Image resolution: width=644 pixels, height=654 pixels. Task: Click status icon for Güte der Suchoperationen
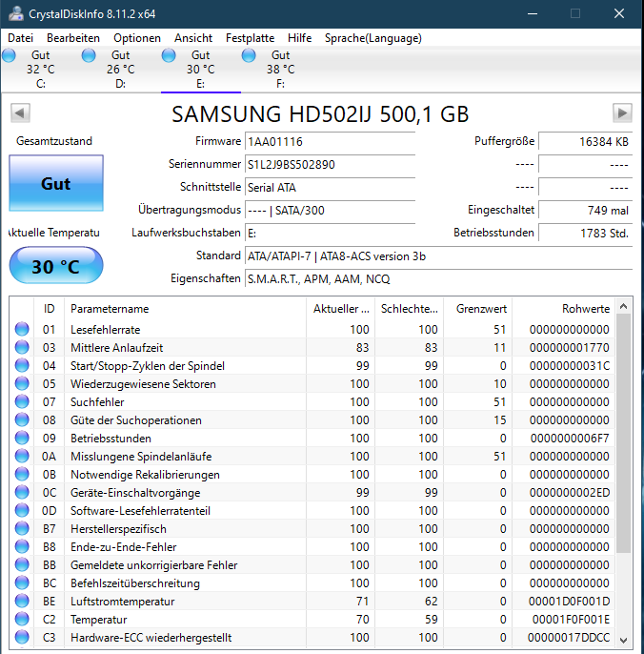(22, 420)
